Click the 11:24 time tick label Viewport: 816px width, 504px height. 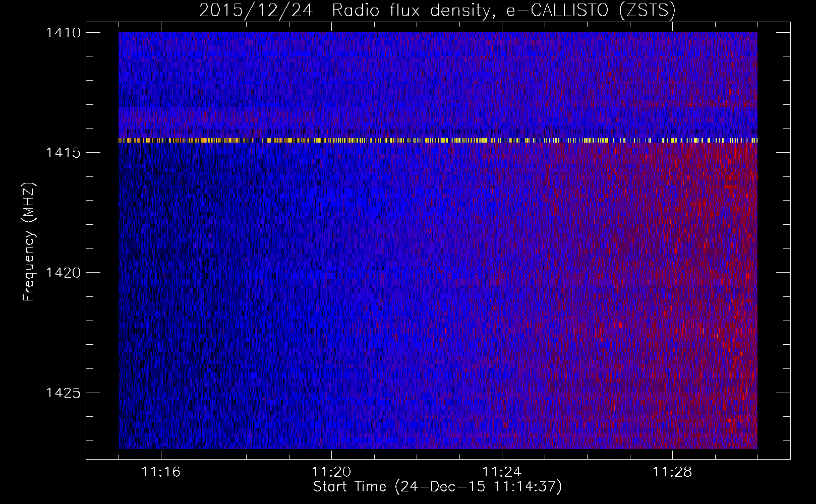(x=502, y=472)
